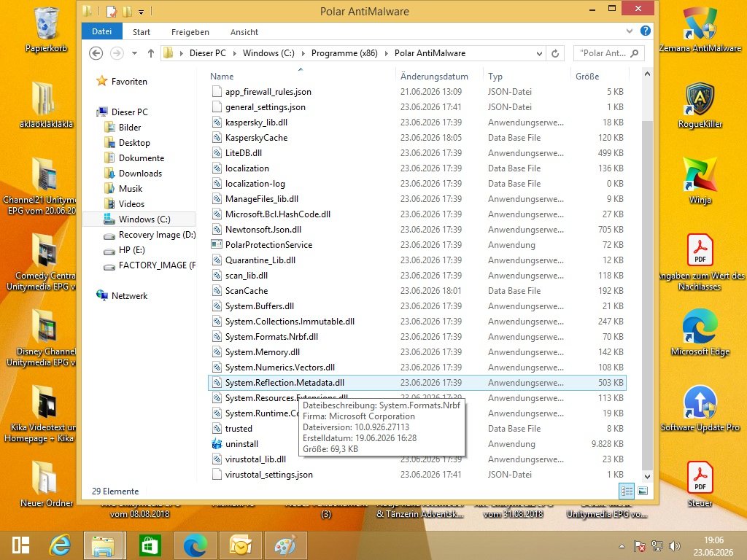
Task: Click the Windows Start button
Action: coord(20,545)
